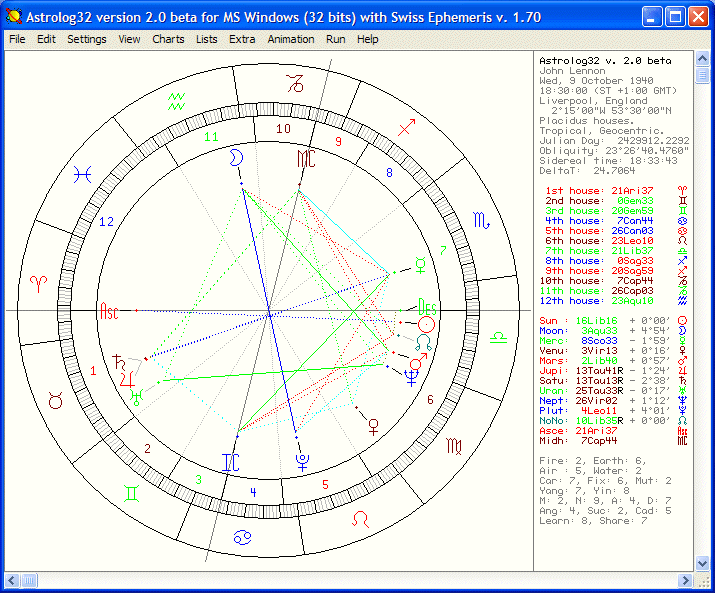Click the Uranus glyph in the chart
Screen dimensions: 715x593
click(137, 397)
